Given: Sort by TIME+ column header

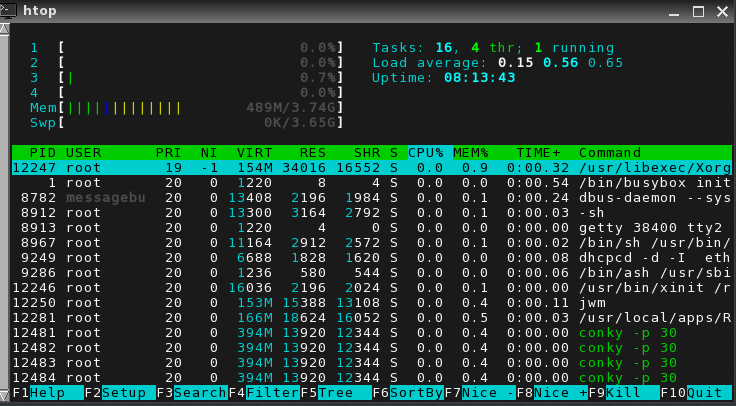Looking at the screenshot, I should pyautogui.click(x=539, y=153).
